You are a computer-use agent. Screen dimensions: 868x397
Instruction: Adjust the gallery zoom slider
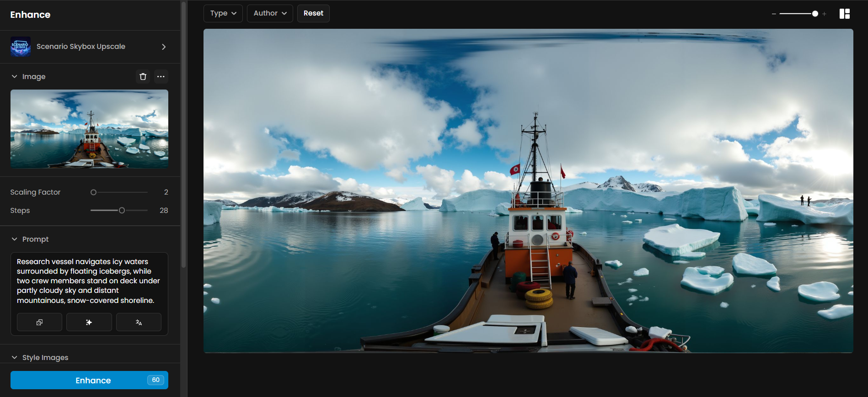[798, 14]
